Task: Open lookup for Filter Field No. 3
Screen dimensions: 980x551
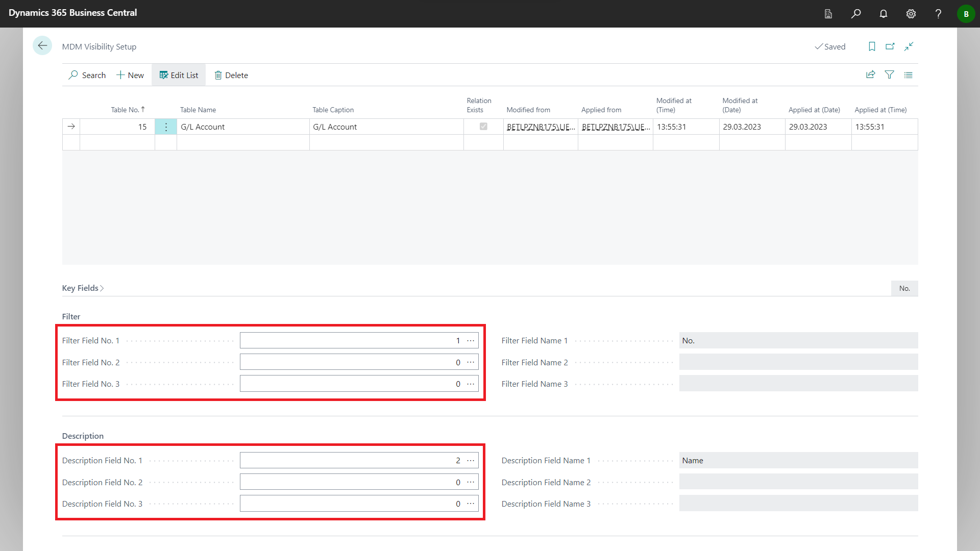Action: (x=471, y=384)
